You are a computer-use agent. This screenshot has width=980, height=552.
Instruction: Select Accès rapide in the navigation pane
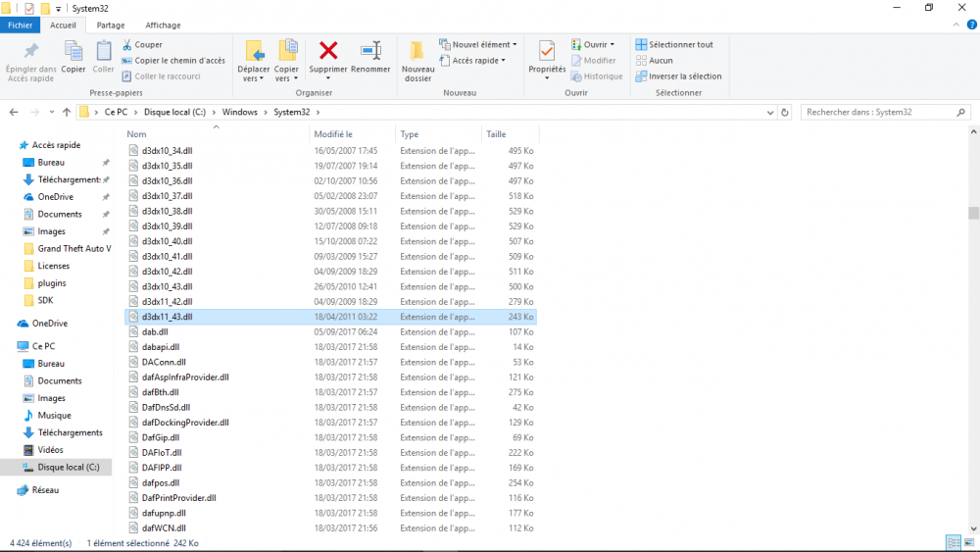(x=56, y=145)
